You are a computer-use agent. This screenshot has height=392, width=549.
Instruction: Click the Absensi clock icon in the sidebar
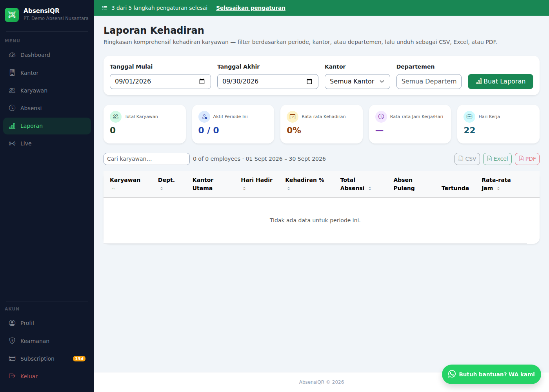12,108
